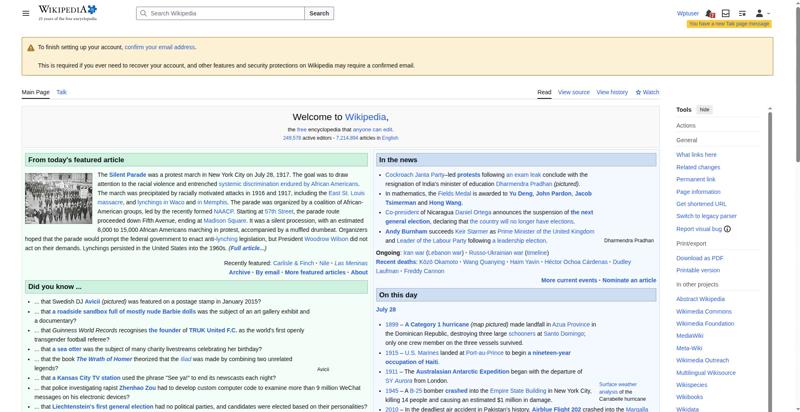Open the Las Meninas link
This screenshot has height=412, width=800.
click(x=351, y=263)
